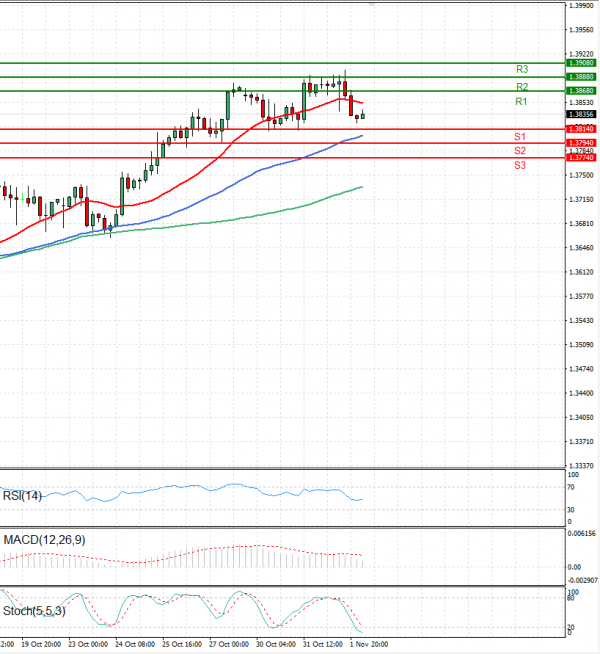Click the S2 support label

pos(520,151)
